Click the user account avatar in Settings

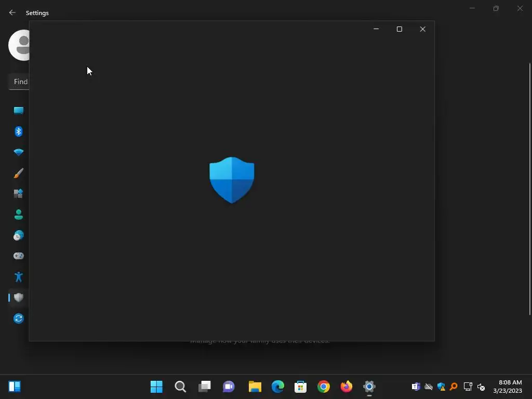point(19,45)
